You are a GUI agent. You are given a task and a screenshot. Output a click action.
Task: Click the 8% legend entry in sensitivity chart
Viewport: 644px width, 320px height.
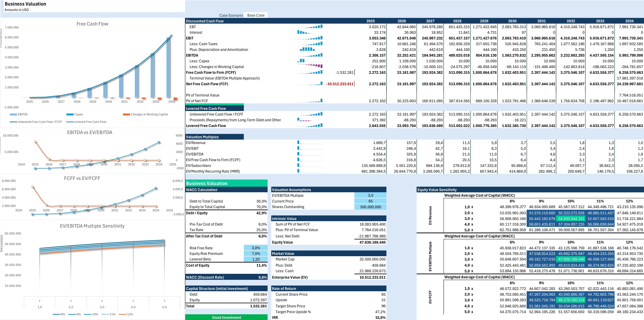(x=59, y=314)
